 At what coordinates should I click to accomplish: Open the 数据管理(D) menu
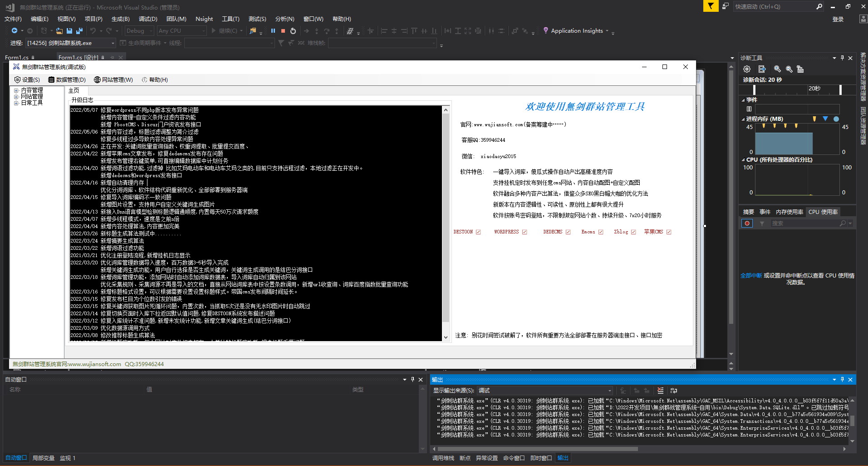[x=67, y=80]
